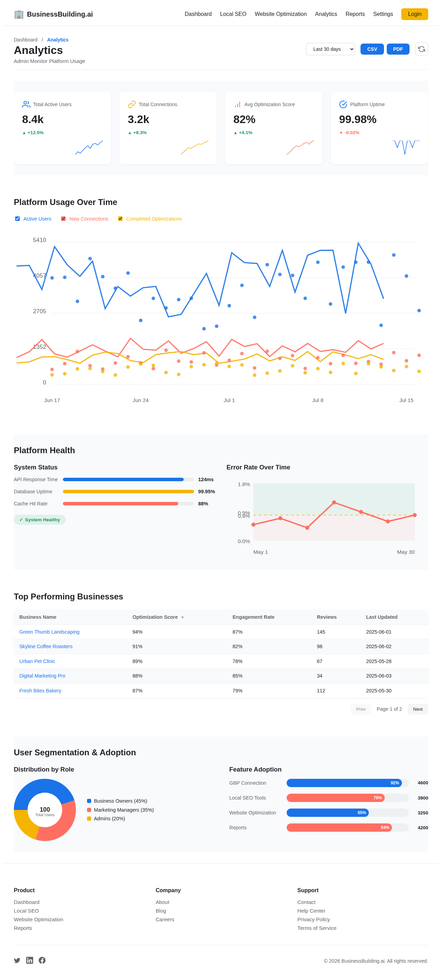Open the Privacy Policy footer link
Screen dimensions: 442x980
[314, 919]
